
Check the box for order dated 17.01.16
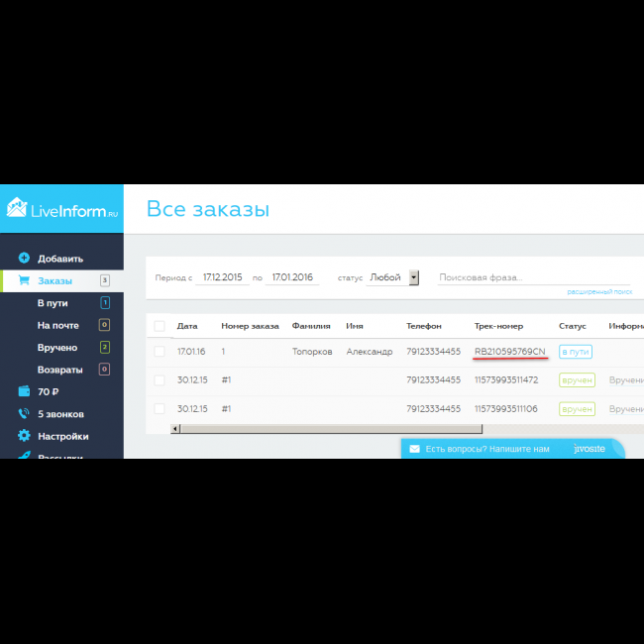pyautogui.click(x=160, y=352)
